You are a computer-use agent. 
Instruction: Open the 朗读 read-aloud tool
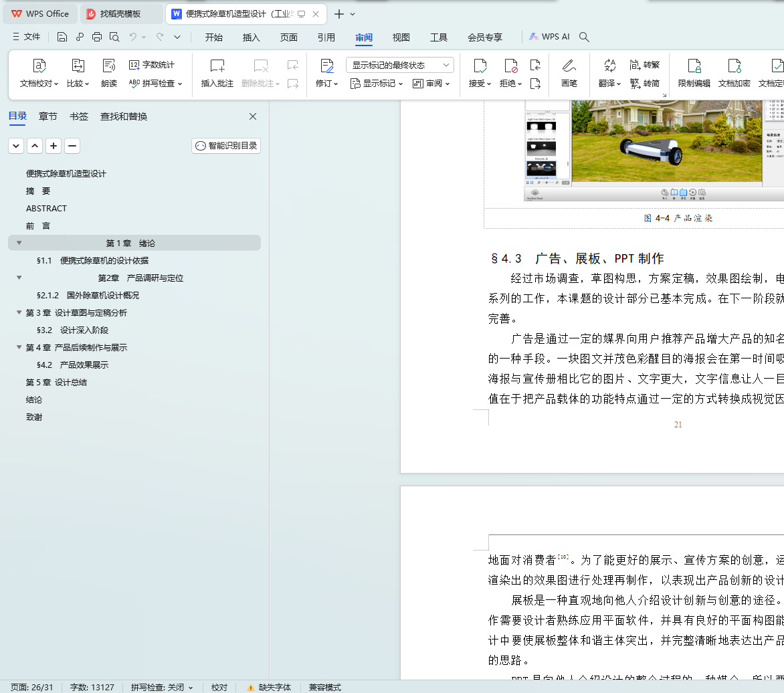[x=109, y=66]
